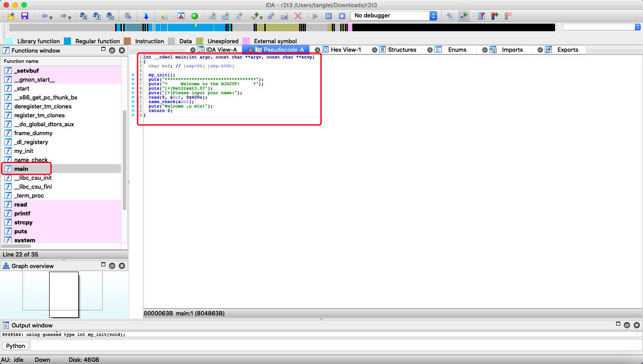The width and height of the screenshot is (643, 364).
Task: Click the Python command input field
Action: 335,346
